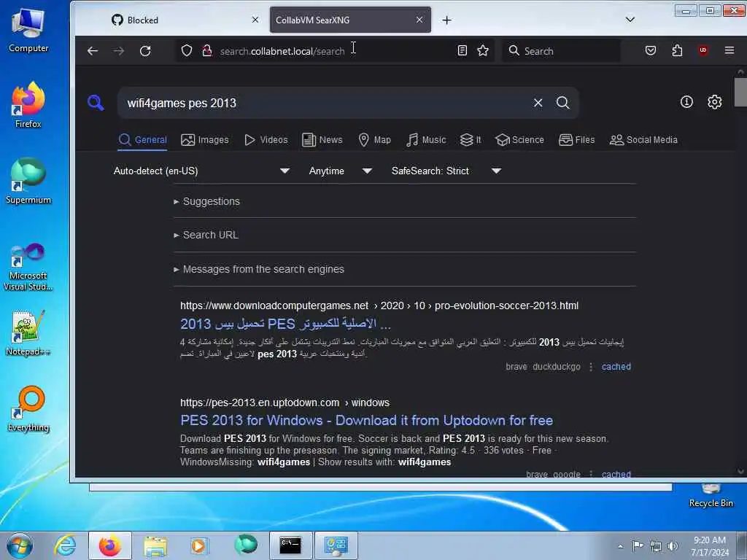Viewport: 747px width, 560px height.
Task: Focus the wifi4games pes 2013 search field
Action: pyautogui.click(x=324, y=103)
